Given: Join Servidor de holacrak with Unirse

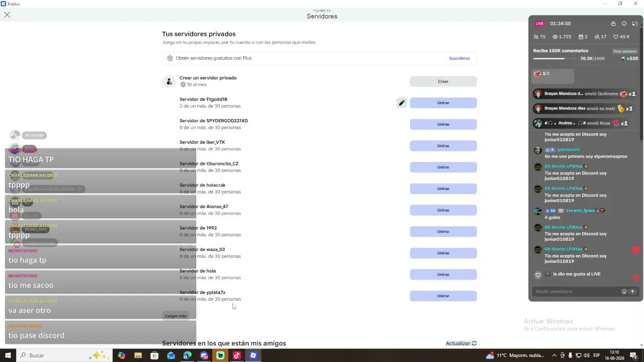Looking at the screenshot, I should pos(443,189).
